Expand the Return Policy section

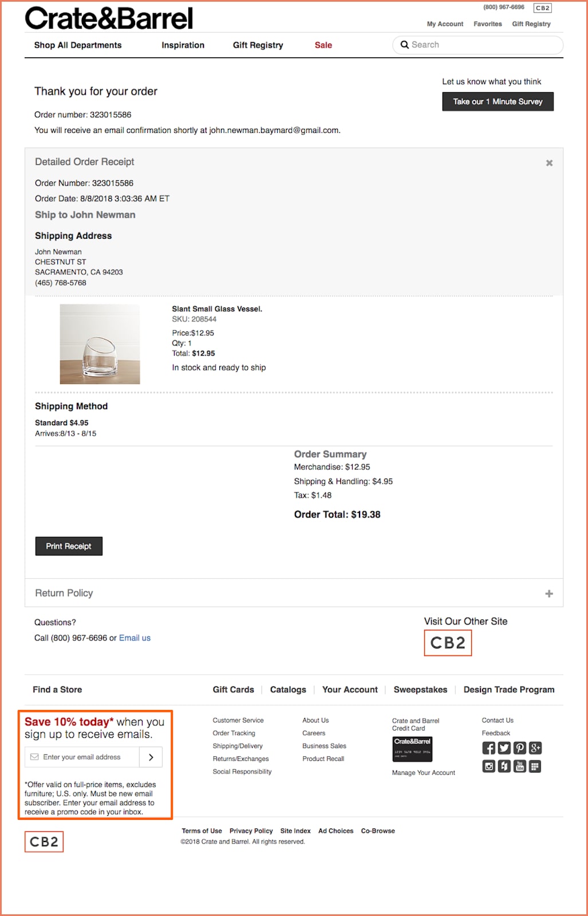(x=549, y=593)
